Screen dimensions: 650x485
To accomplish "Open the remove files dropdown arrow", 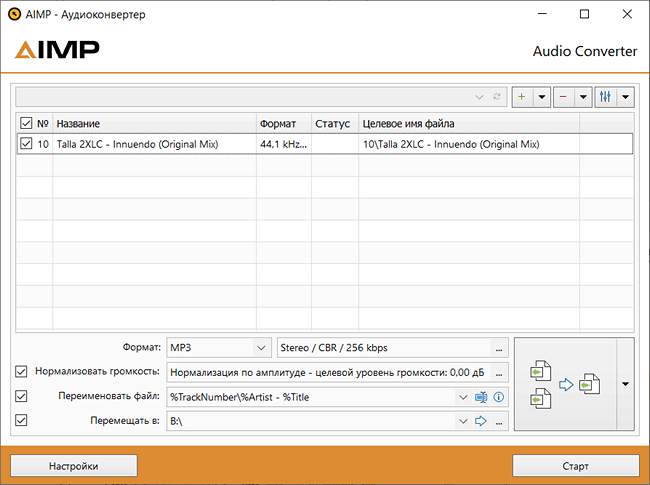I will click(x=583, y=97).
